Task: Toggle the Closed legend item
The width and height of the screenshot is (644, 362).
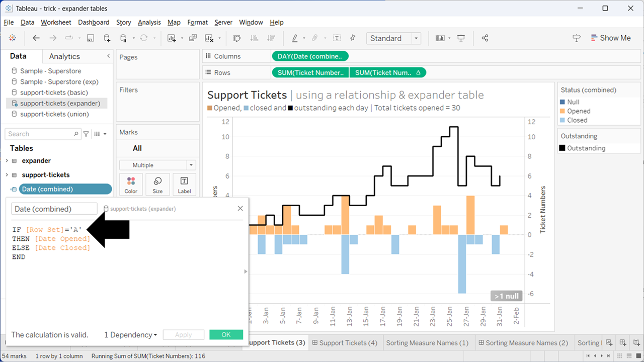Action: coord(577,120)
